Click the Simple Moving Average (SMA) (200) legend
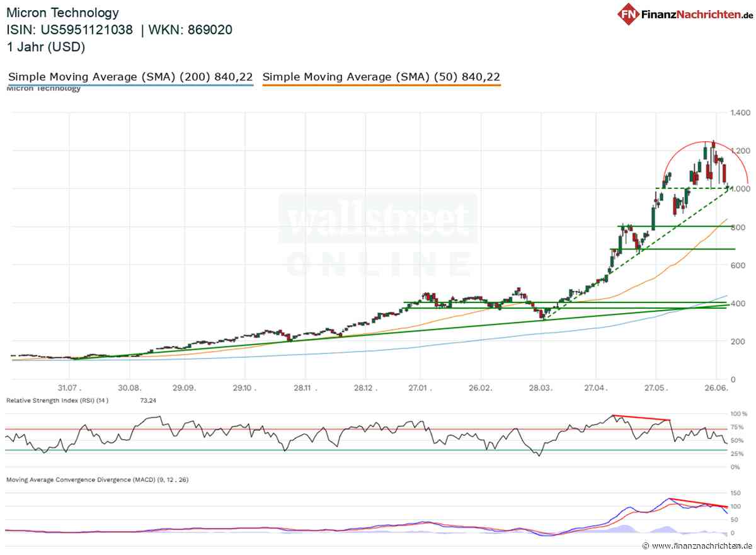 pos(130,77)
